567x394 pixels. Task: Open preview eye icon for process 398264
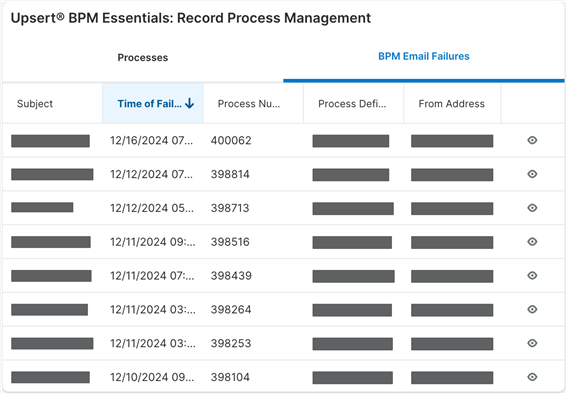532,309
